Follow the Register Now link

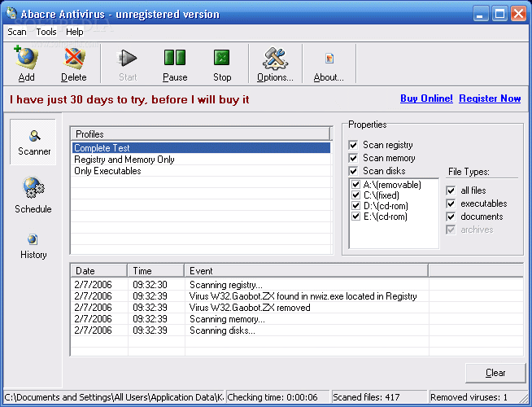[490, 98]
